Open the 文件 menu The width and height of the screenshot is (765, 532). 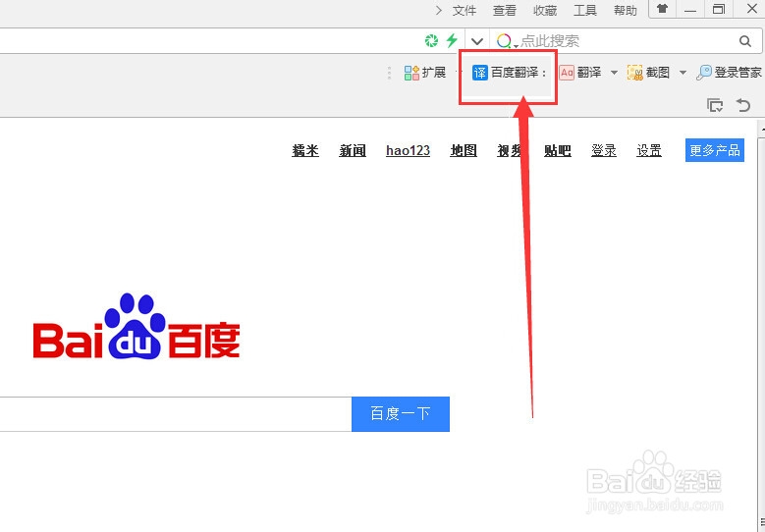click(464, 10)
